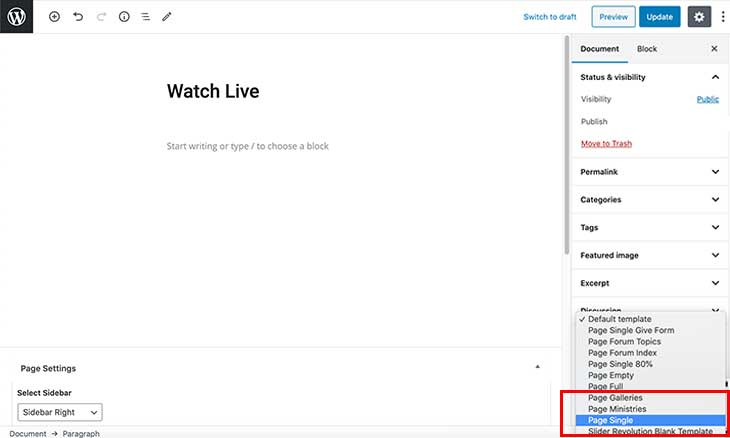Select the pencil tools icon
This screenshot has height=438, width=730.
coord(167,17)
